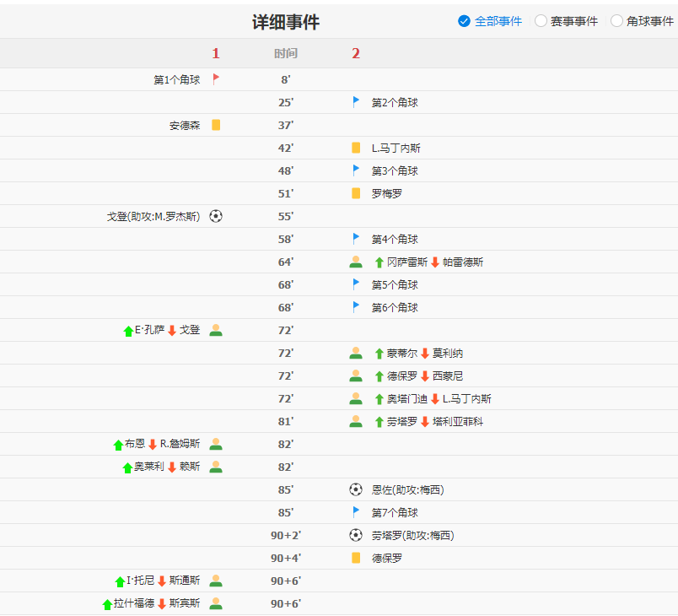
Task: Click goal ball icon at 90+2'
Action: (356, 535)
